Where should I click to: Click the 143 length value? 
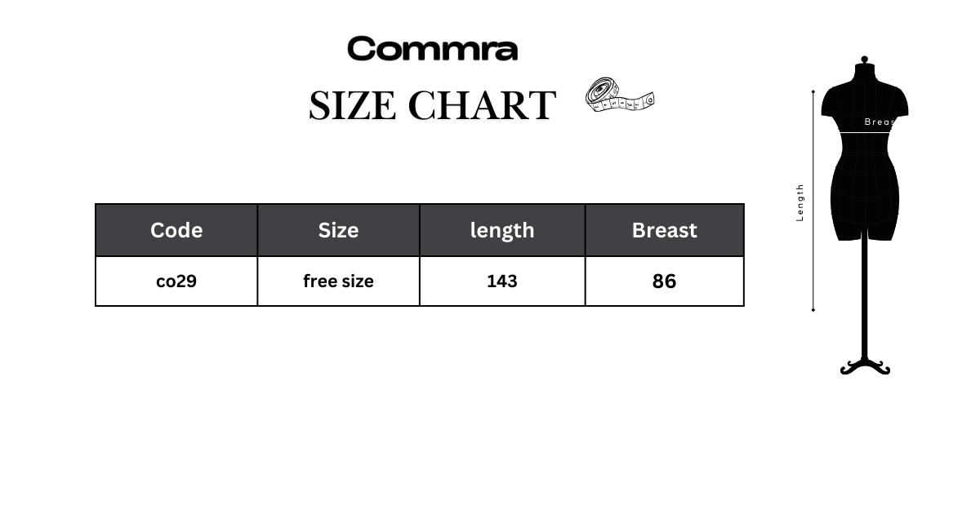(x=502, y=281)
